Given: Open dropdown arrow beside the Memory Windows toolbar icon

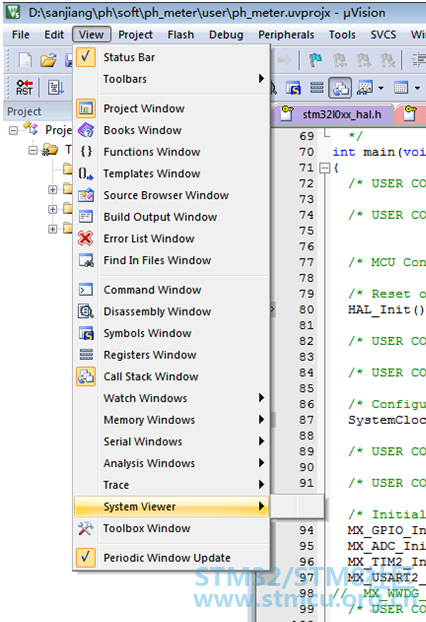Looking at the screenshot, I should (x=417, y=88).
